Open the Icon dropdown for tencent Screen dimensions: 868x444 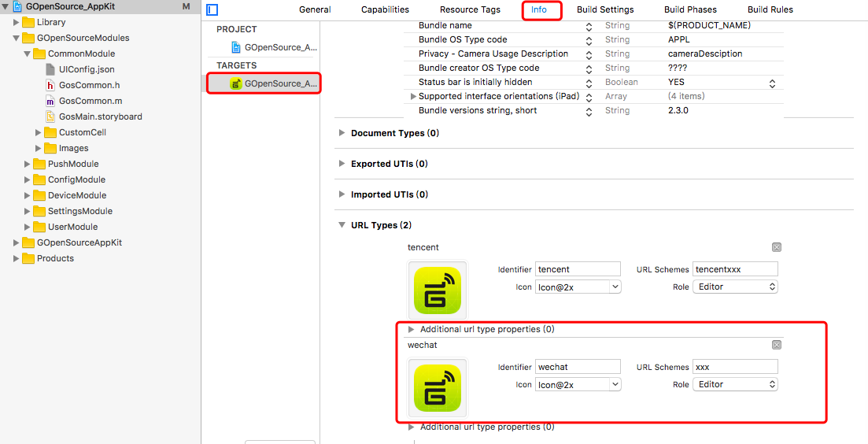578,287
